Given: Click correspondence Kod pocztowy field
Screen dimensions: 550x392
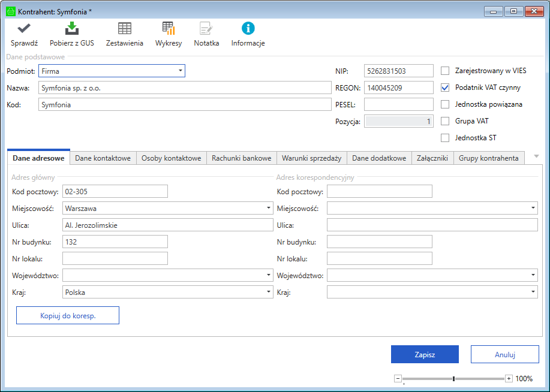Looking at the screenshot, I should coord(380,191).
